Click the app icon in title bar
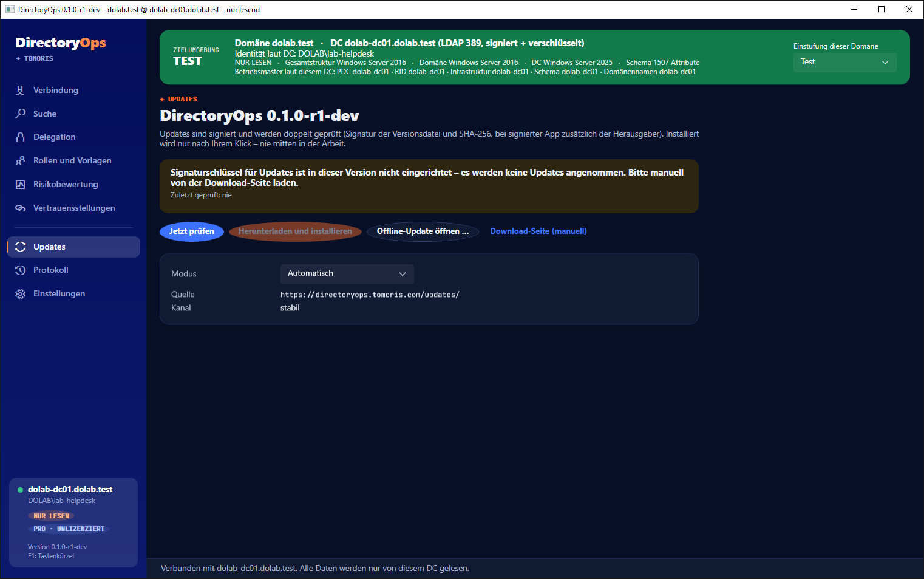The image size is (924, 579). pos(10,9)
